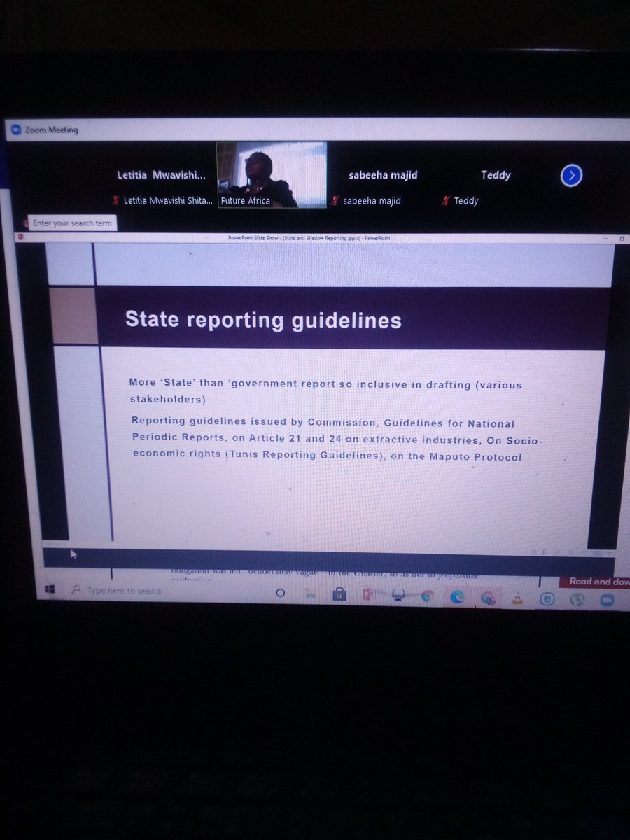
Task: Click the 'Type here to search' box
Action: (119, 591)
